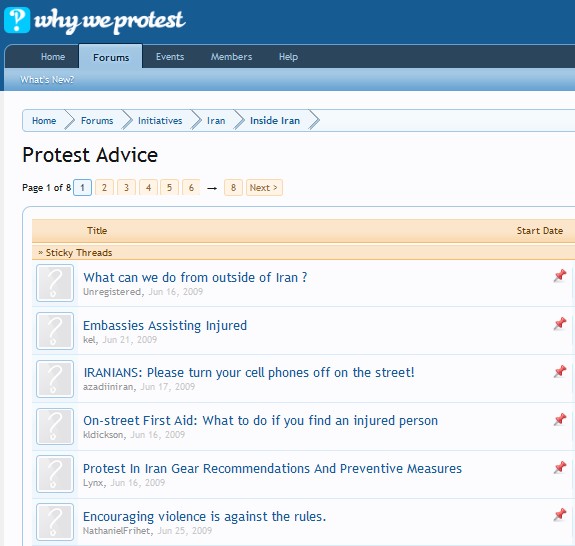Jump to page 8 of threads

pos(233,187)
